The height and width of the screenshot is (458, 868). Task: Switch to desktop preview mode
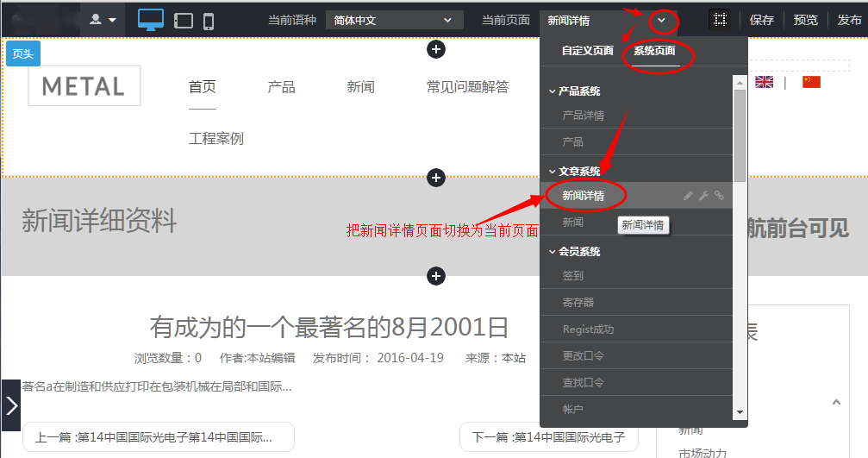coord(151,20)
